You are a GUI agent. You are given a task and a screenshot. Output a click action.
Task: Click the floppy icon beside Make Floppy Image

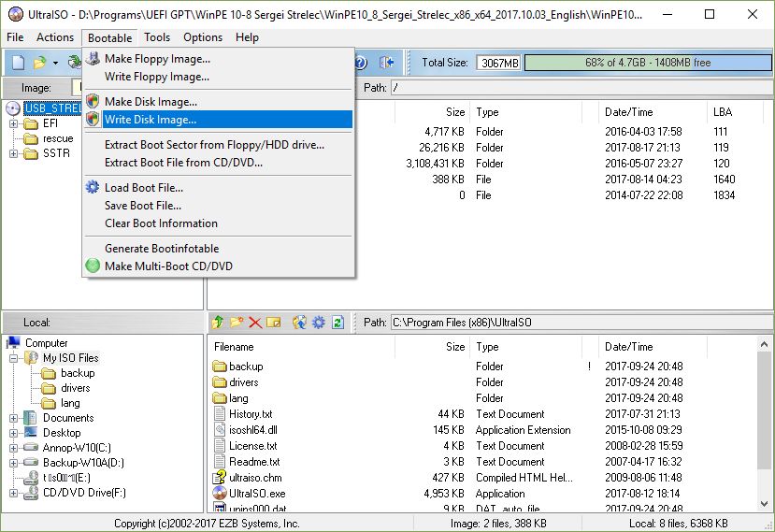93,58
